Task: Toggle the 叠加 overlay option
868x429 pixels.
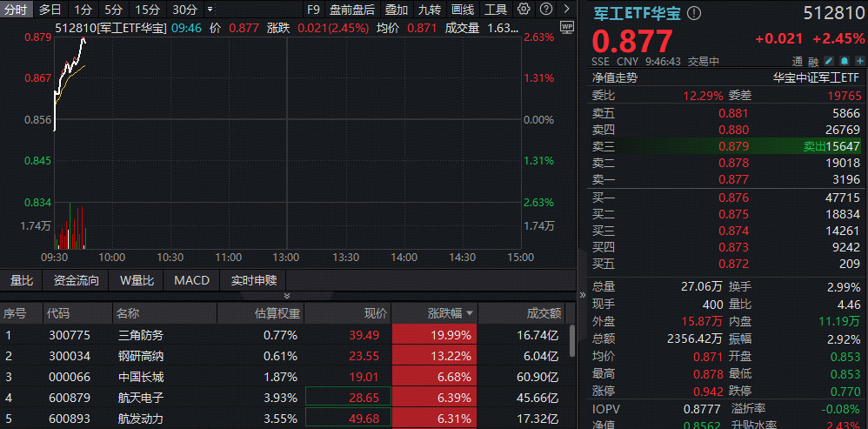Action: point(397,10)
